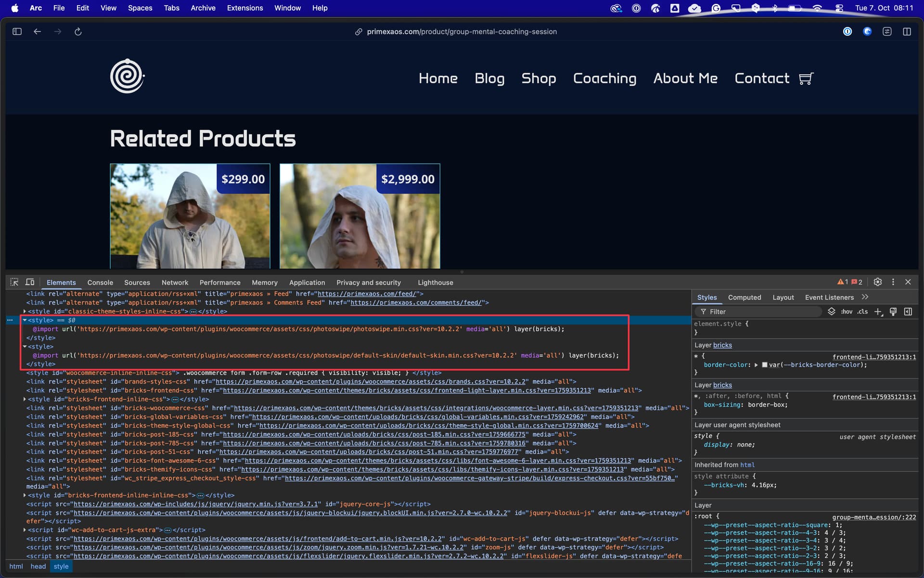
Task: Click the CSS layers view icon
Action: (x=831, y=312)
